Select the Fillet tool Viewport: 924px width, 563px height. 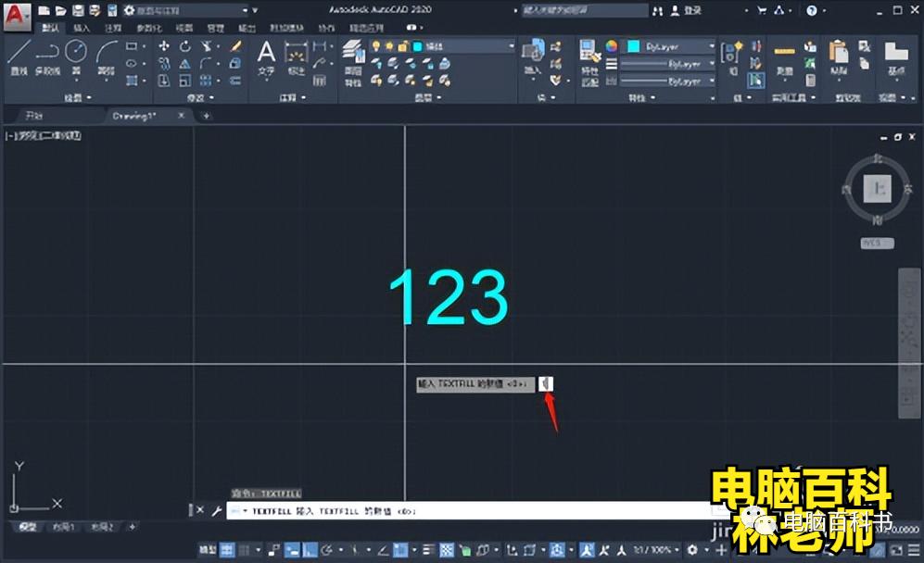[x=206, y=63]
